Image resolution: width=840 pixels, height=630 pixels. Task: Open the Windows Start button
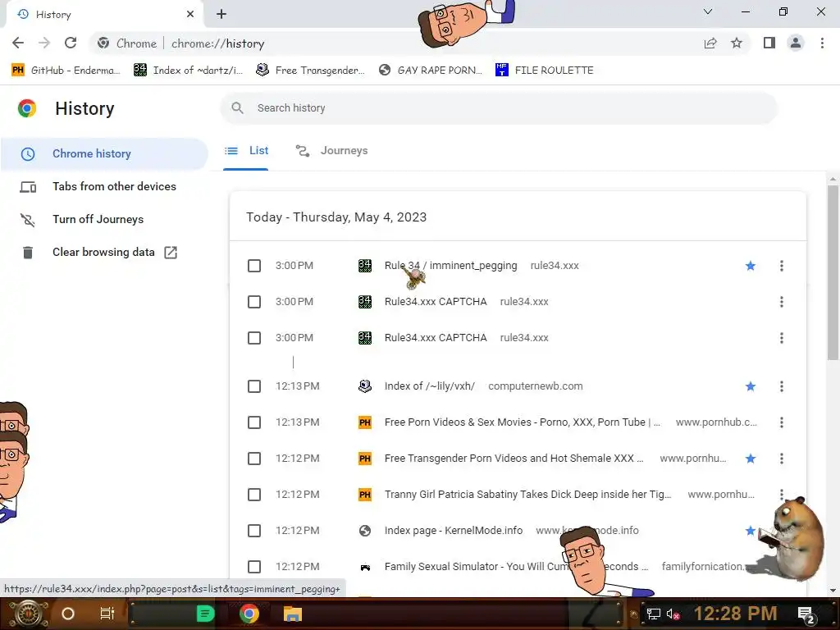[29, 614]
